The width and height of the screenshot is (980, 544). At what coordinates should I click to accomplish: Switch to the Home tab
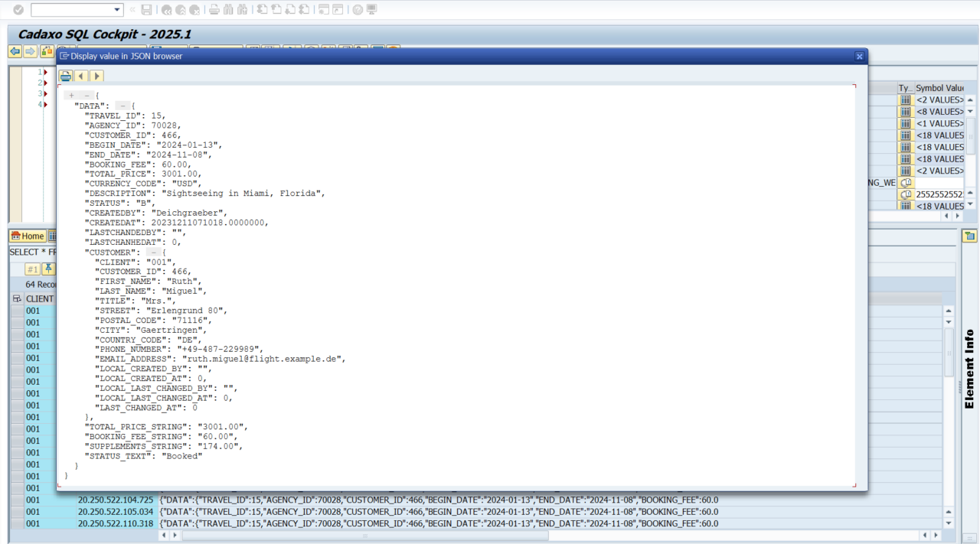[28, 236]
